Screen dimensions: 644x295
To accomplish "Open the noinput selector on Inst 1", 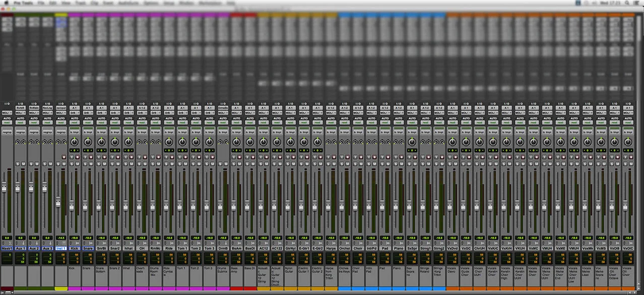I will (61, 108).
